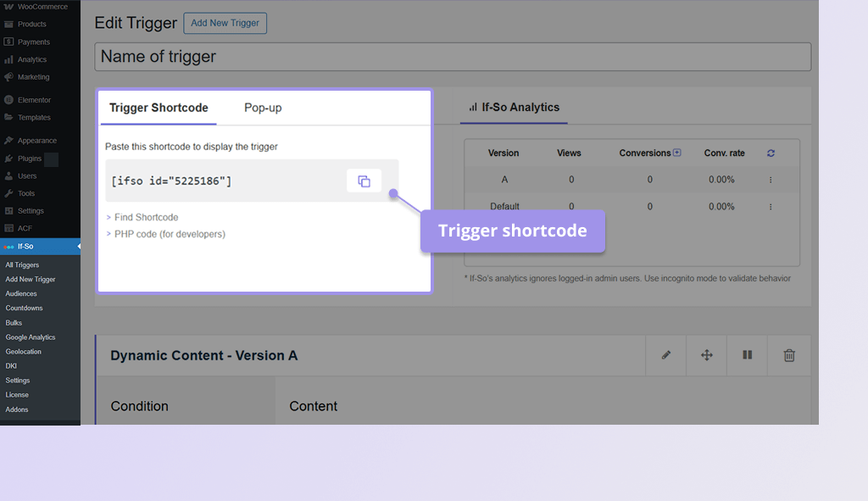Copy the trigger shortcode using copy icon
868x501 pixels.
click(x=364, y=181)
